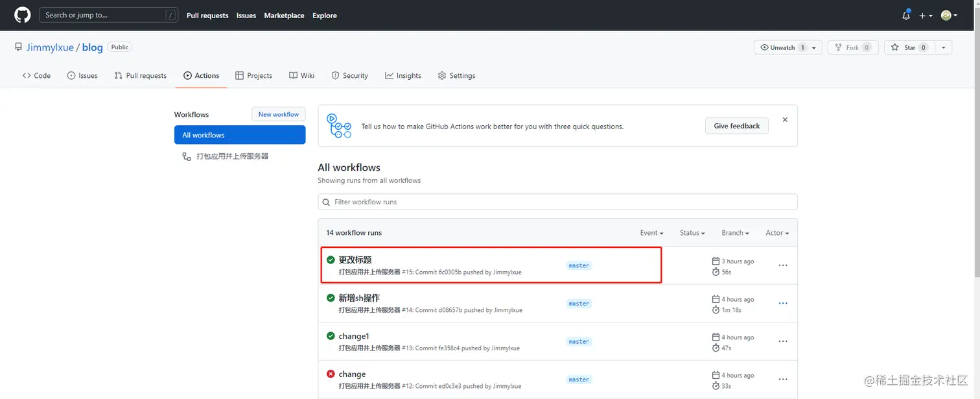Switch to the Insights tab
Screen dimensions: 980x399
coord(403,75)
